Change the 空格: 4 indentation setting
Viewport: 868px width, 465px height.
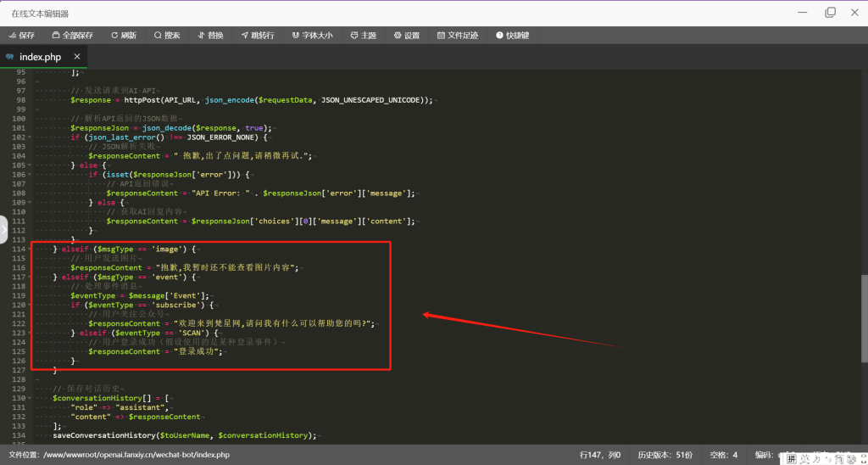pyautogui.click(x=723, y=455)
